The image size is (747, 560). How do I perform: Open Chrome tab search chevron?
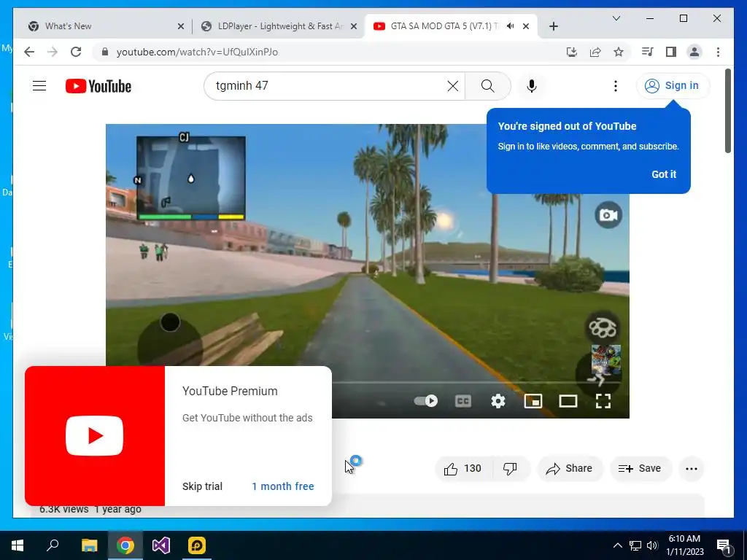tap(616, 18)
